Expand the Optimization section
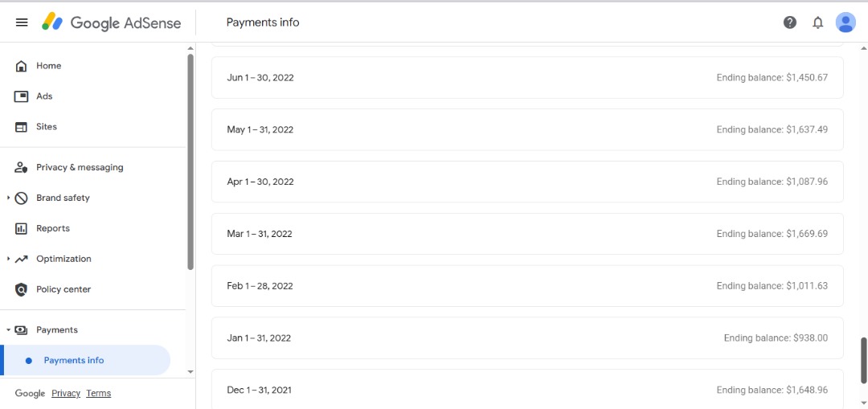 coord(9,259)
